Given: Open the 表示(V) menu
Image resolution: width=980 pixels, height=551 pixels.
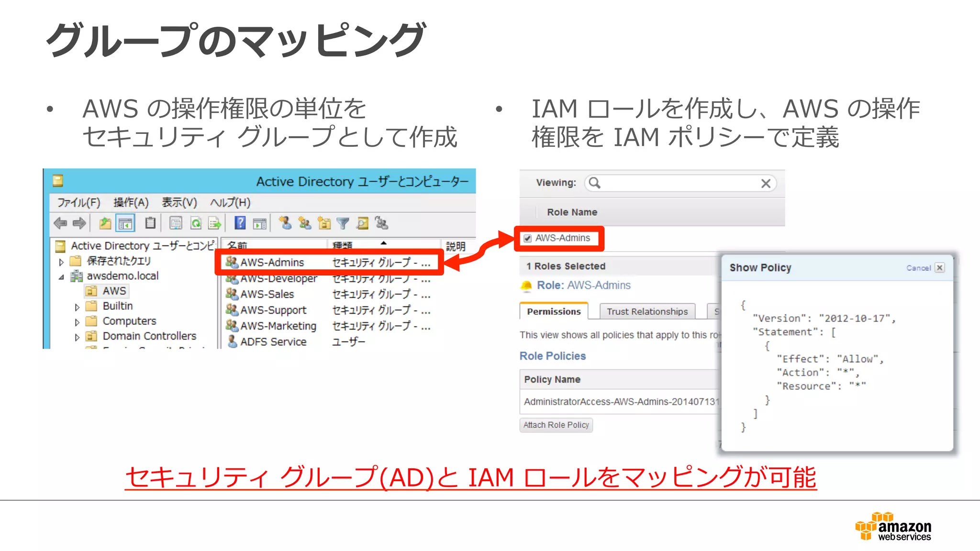Looking at the screenshot, I should coord(179,202).
